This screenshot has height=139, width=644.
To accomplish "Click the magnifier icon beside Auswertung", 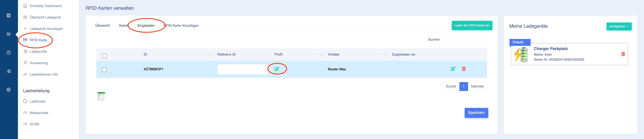I will (x=25, y=63).
